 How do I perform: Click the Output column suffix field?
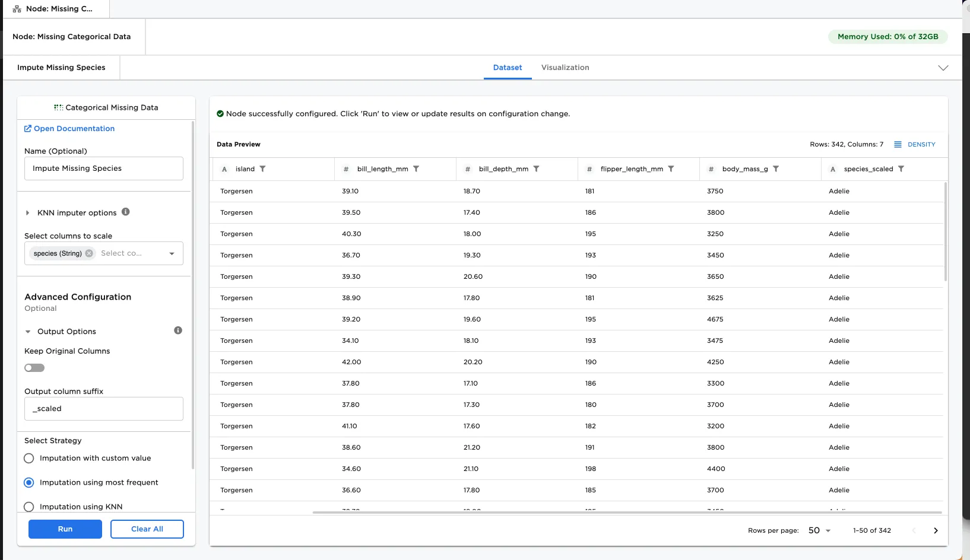click(x=104, y=409)
